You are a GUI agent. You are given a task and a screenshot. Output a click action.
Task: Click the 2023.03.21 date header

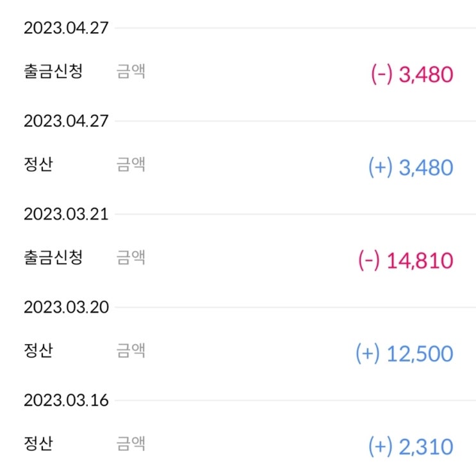click(66, 214)
